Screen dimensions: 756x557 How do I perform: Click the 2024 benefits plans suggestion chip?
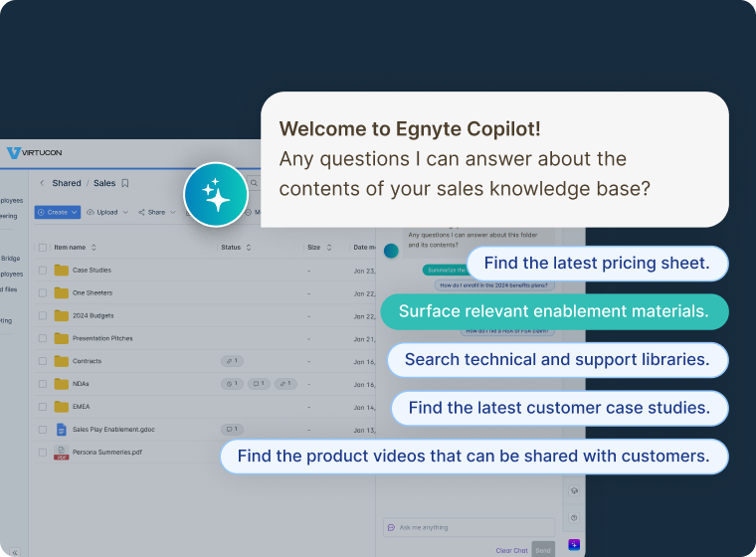(494, 285)
